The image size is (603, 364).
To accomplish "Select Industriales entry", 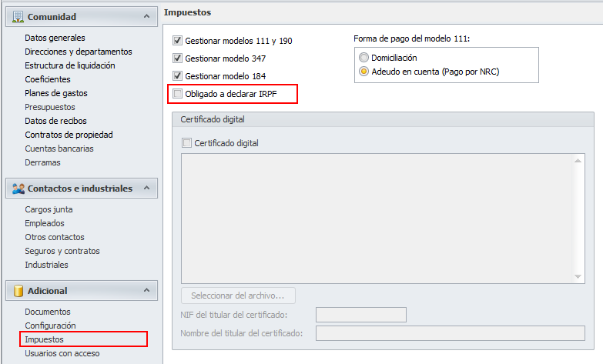I will pyautogui.click(x=46, y=265).
